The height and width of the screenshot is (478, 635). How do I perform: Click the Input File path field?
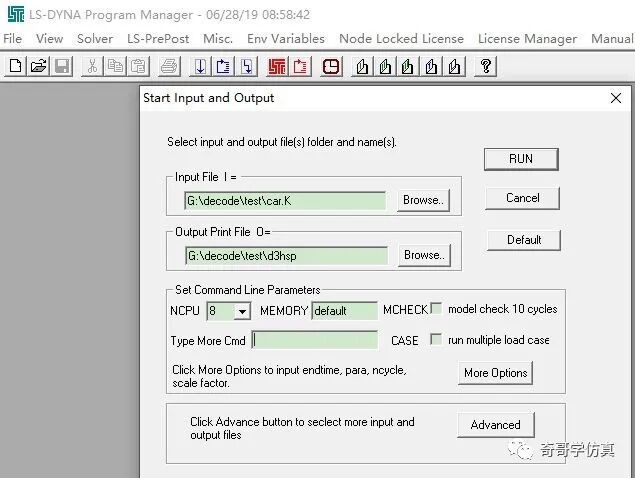[285, 201]
